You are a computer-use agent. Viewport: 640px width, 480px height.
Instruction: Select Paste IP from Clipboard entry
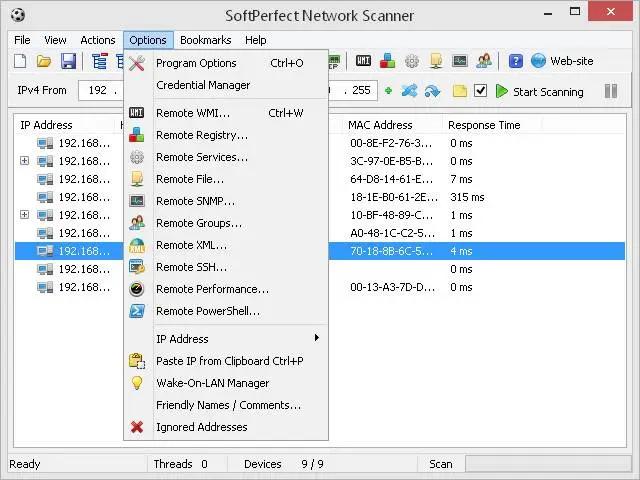(x=226, y=361)
